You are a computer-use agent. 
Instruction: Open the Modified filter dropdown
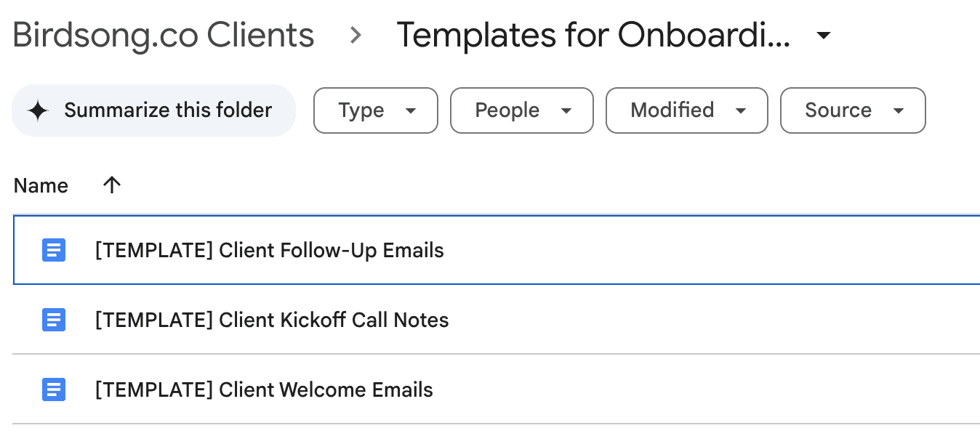point(686,110)
